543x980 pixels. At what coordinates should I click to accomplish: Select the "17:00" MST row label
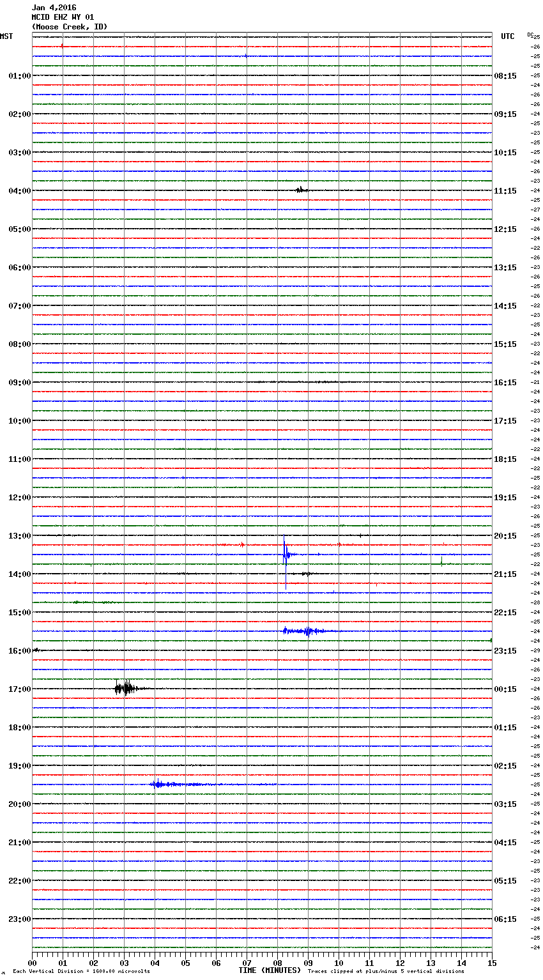click(x=20, y=689)
